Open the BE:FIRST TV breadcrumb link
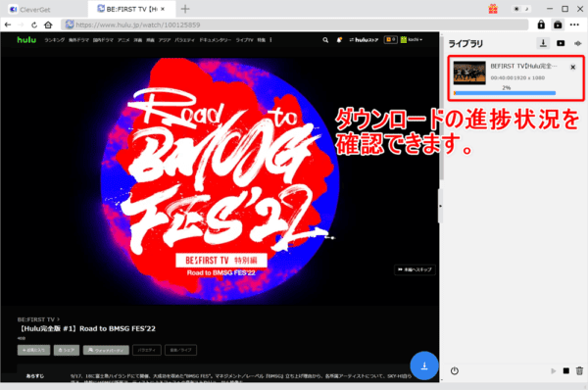588x390 pixels. click(x=38, y=319)
